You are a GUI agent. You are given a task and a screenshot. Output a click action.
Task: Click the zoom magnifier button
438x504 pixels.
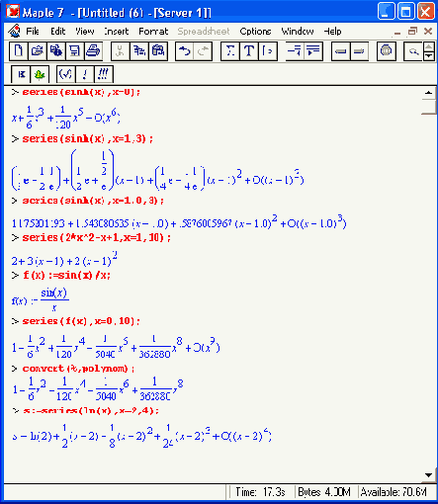coord(413,51)
